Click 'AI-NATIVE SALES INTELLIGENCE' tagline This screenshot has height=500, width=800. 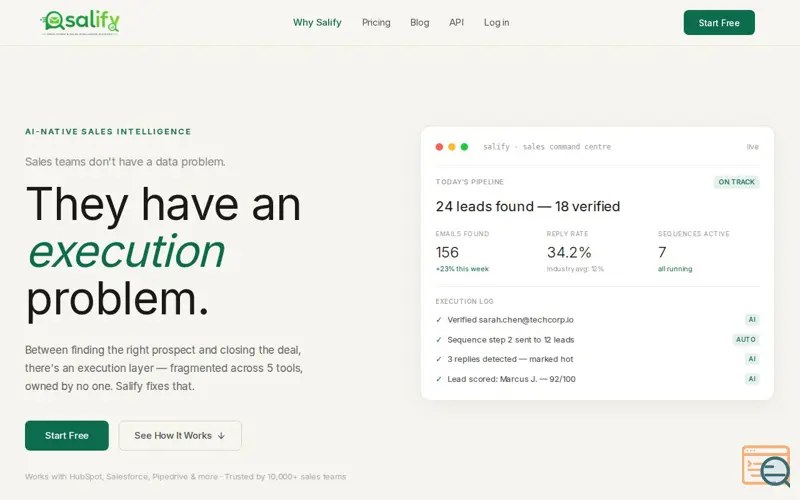[x=108, y=132]
